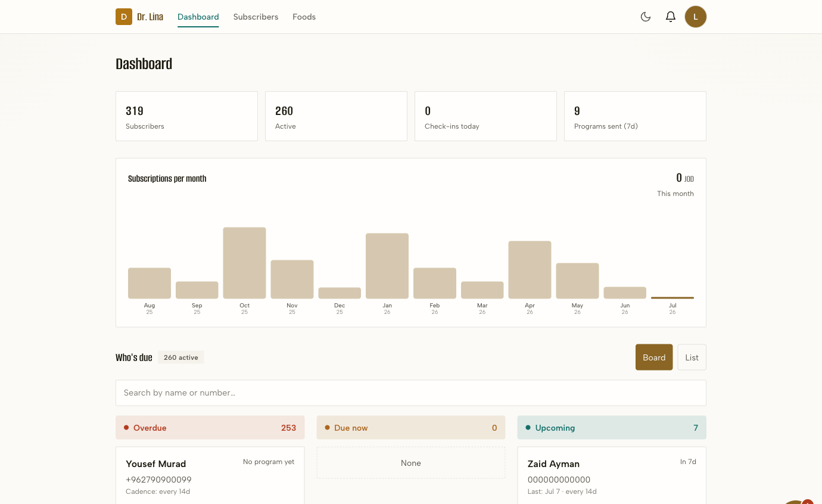Image resolution: width=822 pixels, height=504 pixels.
Task: Click the Aug 25 chart bar
Action: (x=150, y=283)
